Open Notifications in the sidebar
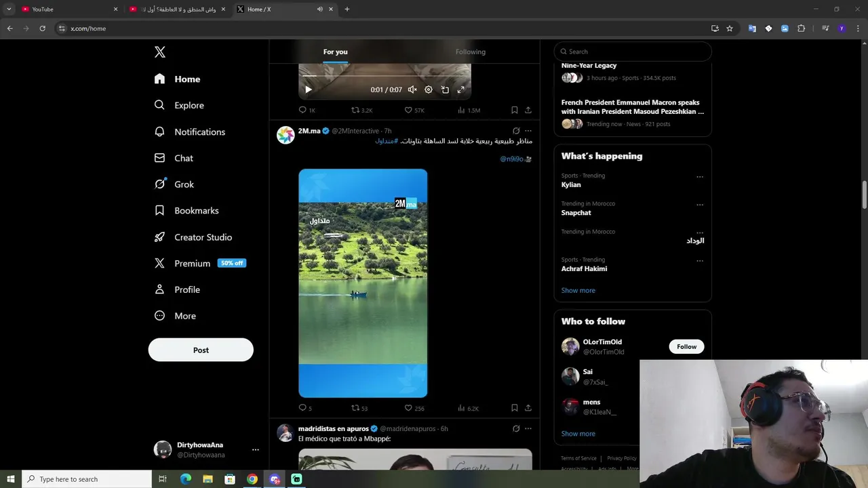The image size is (868, 488). click(x=189, y=131)
